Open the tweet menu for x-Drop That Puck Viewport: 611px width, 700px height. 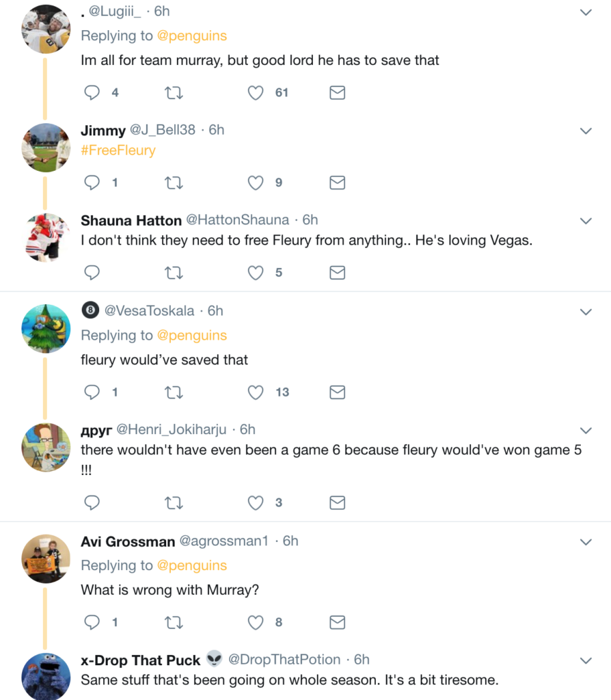586,661
